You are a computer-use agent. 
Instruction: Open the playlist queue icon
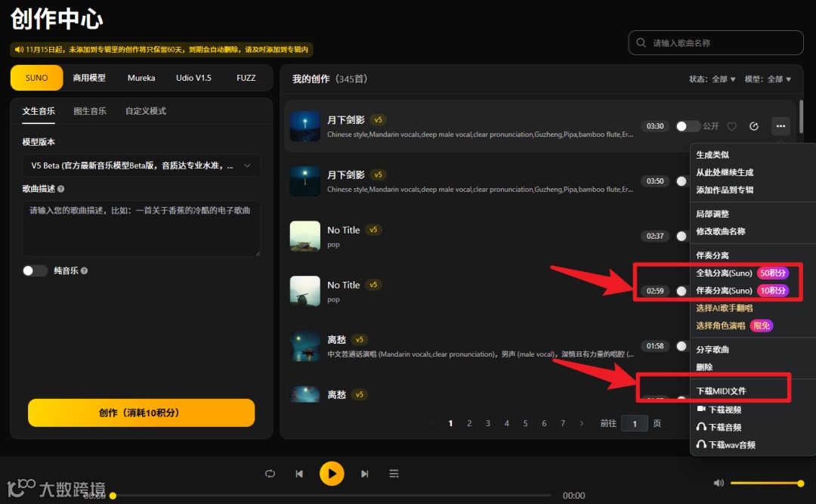click(x=394, y=473)
